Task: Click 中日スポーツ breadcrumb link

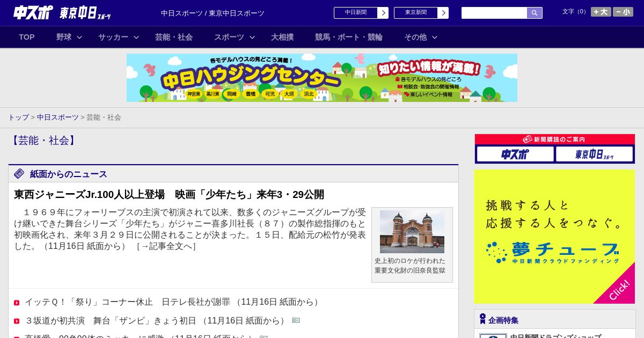Action: coord(58,117)
